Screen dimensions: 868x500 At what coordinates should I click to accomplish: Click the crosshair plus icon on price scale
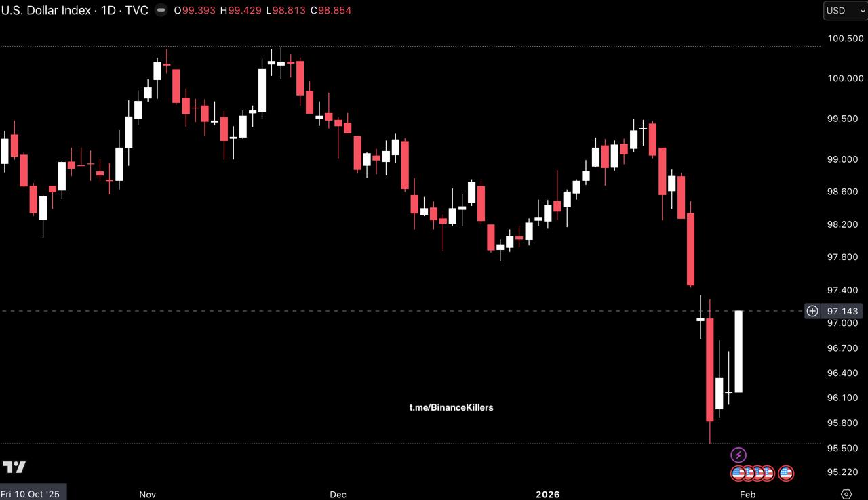tap(812, 311)
